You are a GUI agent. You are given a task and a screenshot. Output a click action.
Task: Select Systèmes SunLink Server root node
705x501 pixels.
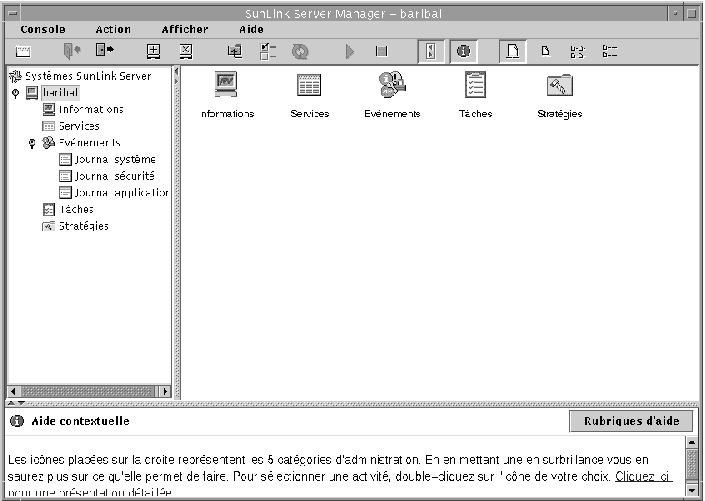tap(88, 76)
